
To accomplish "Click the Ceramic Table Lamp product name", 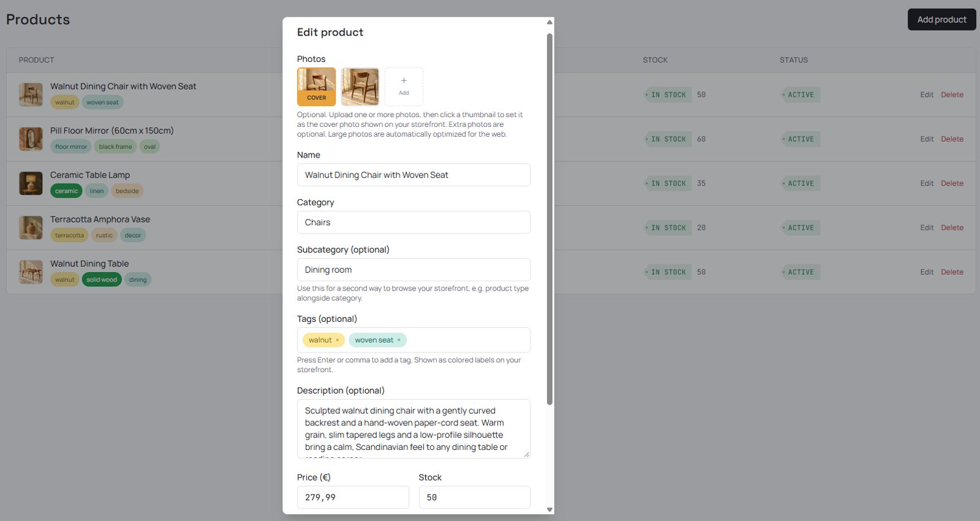I will coord(90,175).
